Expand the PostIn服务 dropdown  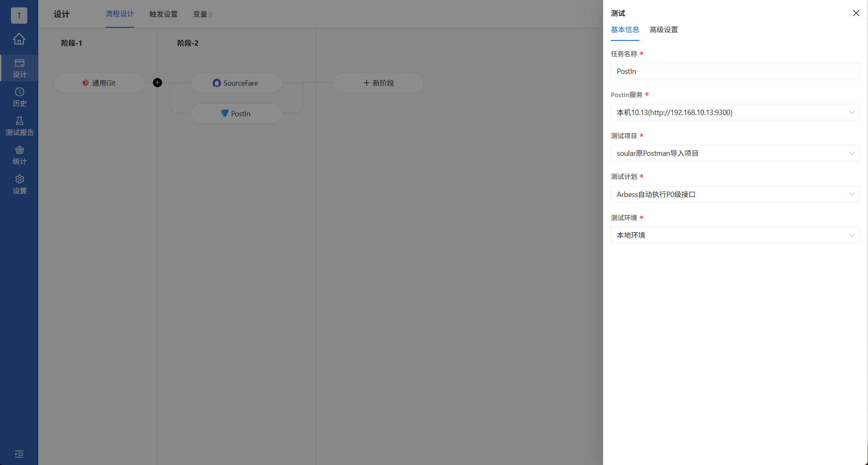[x=735, y=112]
